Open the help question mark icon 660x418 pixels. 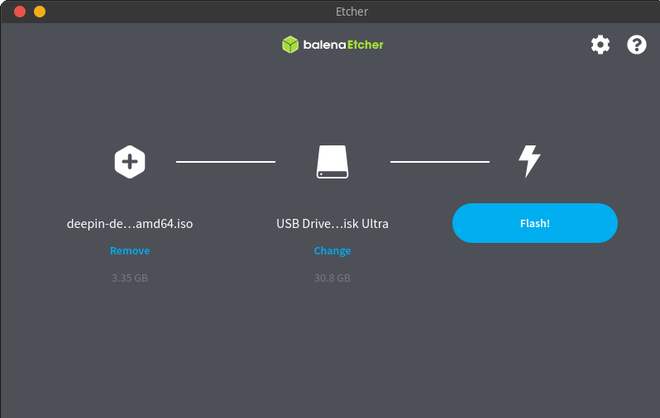coord(636,45)
